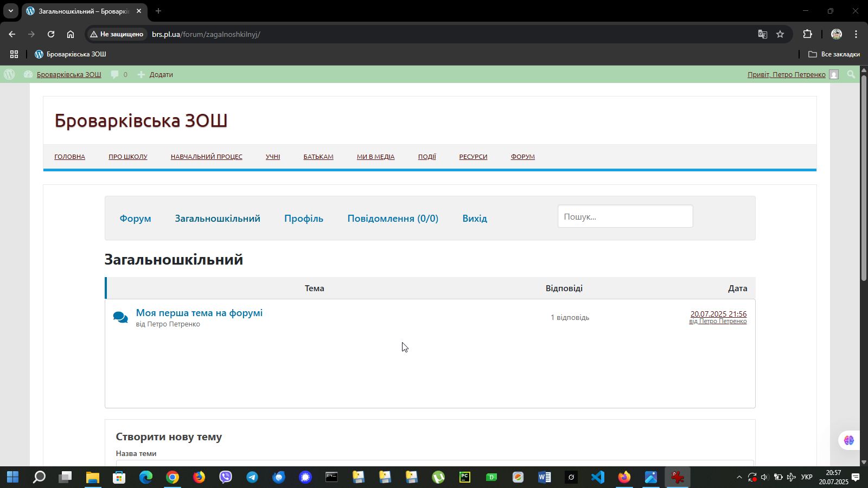Click the browser home icon
The width and height of the screenshot is (868, 488).
pyautogui.click(x=71, y=34)
